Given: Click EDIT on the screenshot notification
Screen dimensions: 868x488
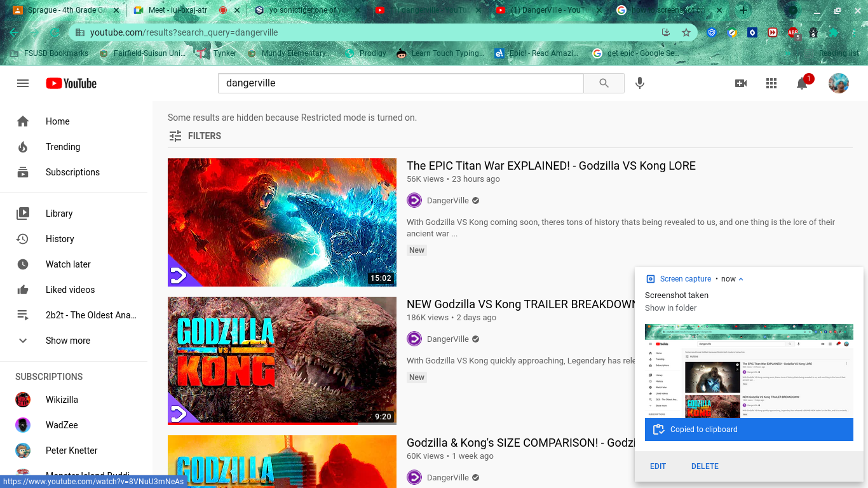Looking at the screenshot, I should (658, 466).
